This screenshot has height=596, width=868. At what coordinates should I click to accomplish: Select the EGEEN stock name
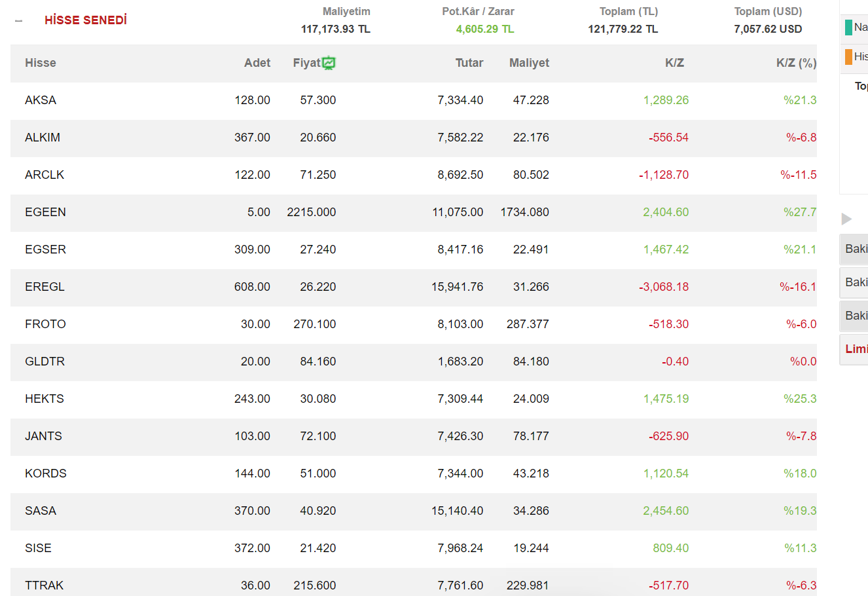coord(45,212)
